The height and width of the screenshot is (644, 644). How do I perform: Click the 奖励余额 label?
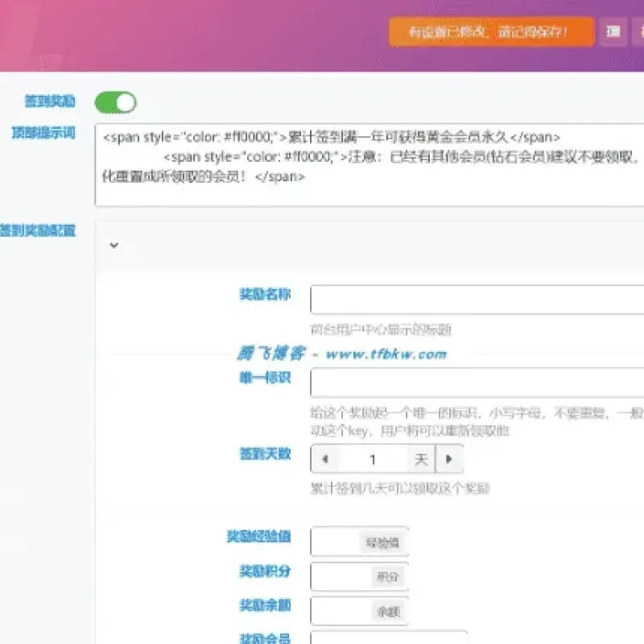tap(265, 605)
